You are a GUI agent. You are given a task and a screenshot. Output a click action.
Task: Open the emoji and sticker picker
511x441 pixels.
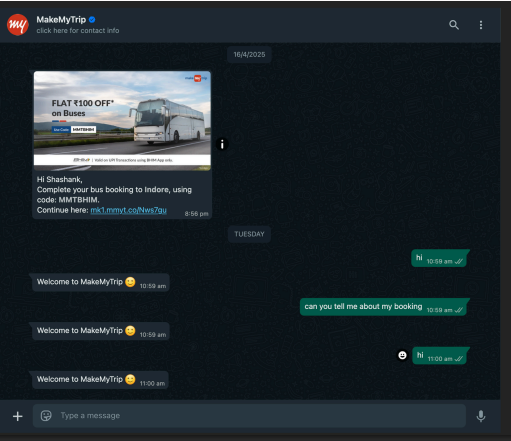coord(46,416)
